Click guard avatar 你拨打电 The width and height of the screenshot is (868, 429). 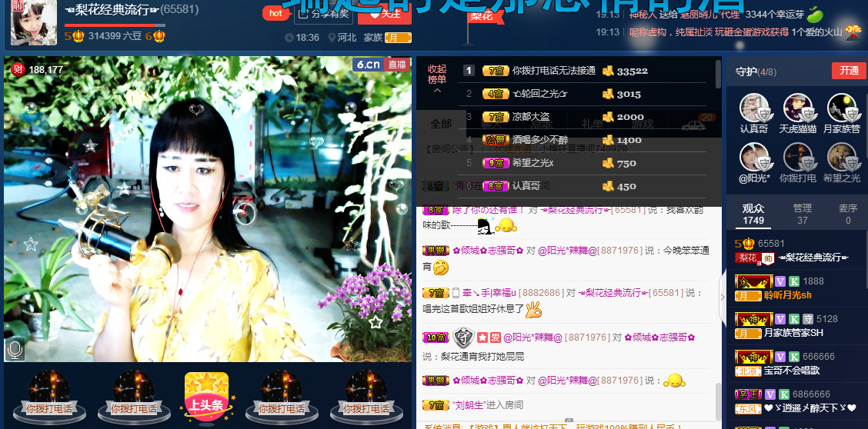(798, 157)
